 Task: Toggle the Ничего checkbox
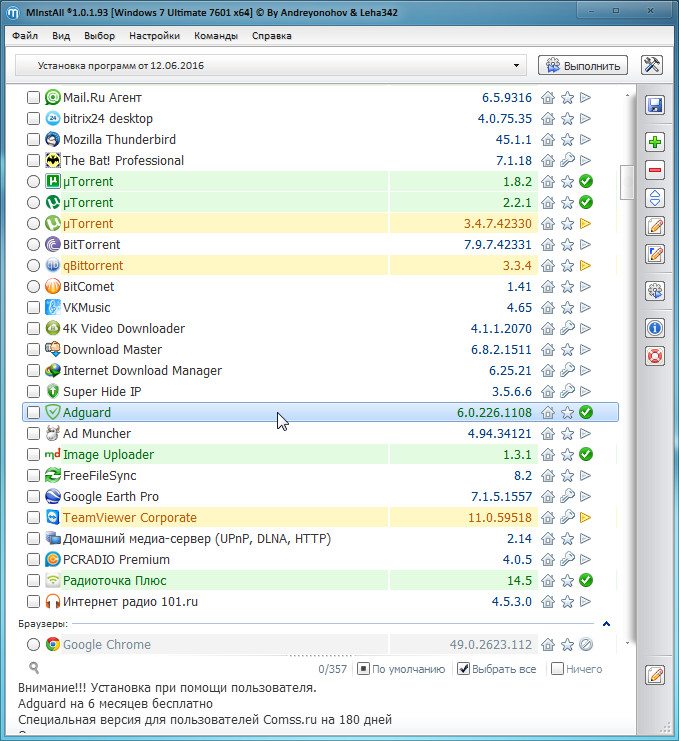pos(558,669)
